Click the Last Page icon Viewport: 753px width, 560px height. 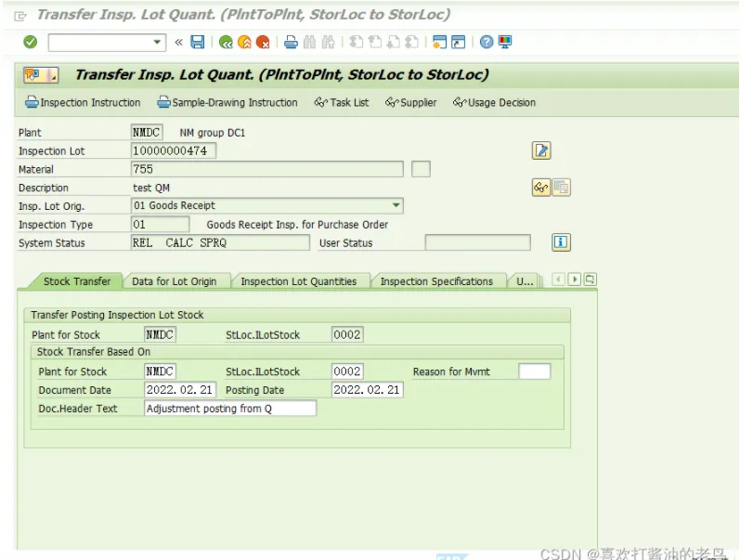411,43
